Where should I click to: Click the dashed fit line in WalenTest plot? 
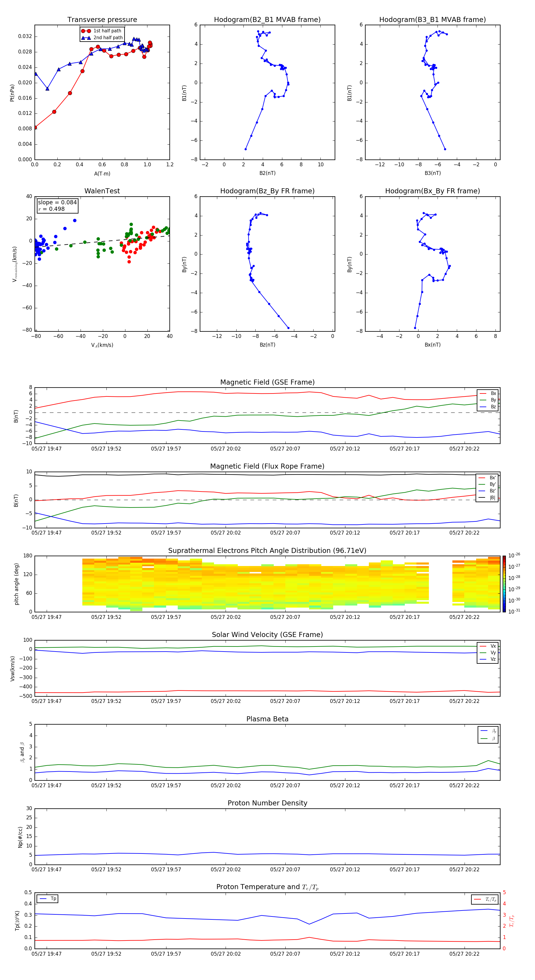point(102,241)
